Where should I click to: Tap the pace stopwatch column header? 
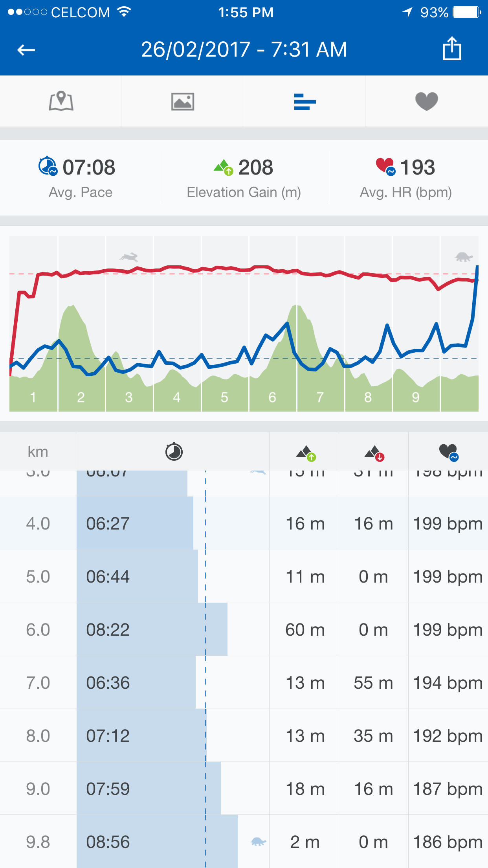[174, 452]
